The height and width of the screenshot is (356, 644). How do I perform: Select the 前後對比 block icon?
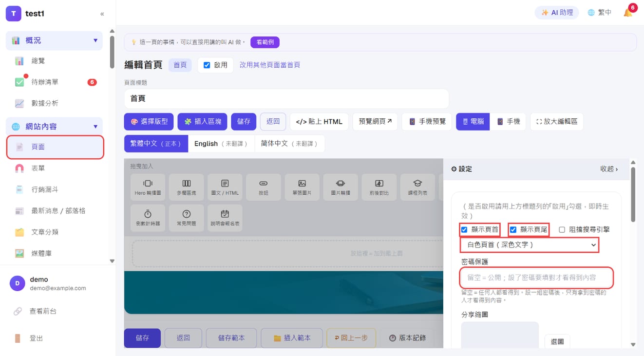tap(379, 187)
